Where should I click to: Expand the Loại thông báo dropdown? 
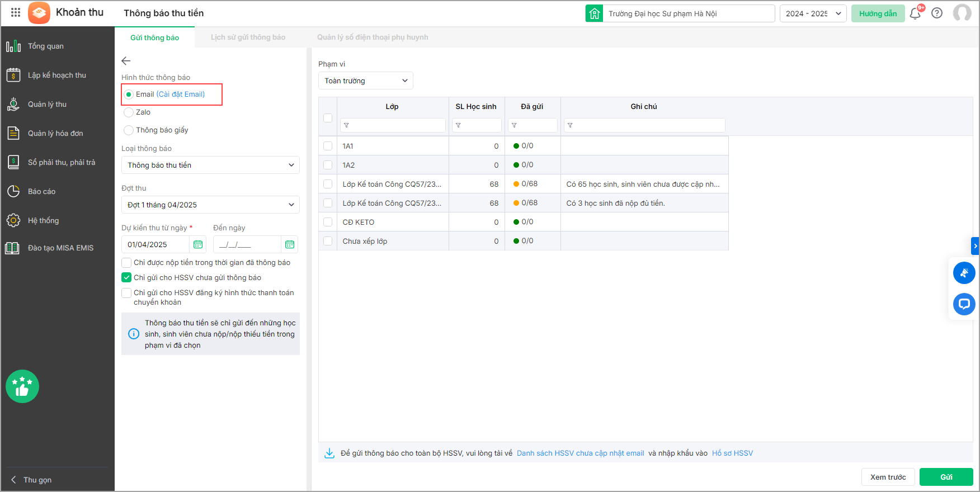[x=210, y=165]
